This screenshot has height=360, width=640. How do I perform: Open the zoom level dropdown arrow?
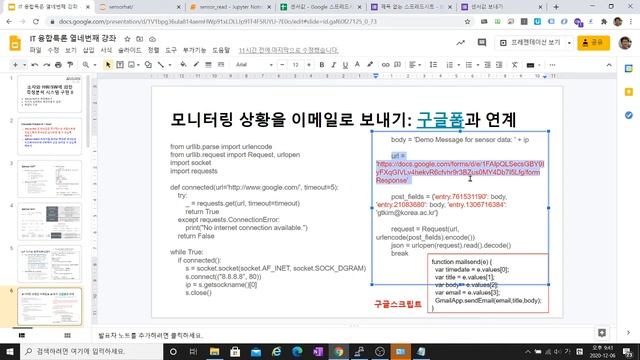(x=95, y=65)
